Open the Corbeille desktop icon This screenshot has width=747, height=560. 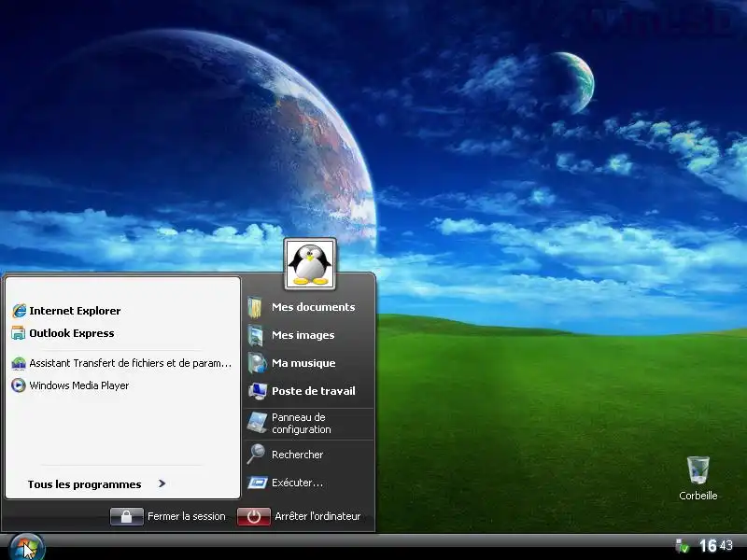[698, 470]
